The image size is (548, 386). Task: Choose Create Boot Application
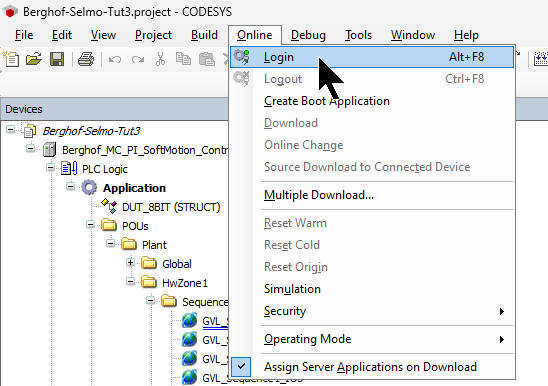[x=372, y=101]
